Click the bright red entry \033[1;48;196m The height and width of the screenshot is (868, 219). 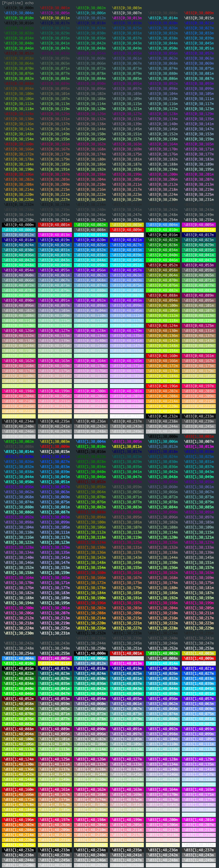[19, 820]
